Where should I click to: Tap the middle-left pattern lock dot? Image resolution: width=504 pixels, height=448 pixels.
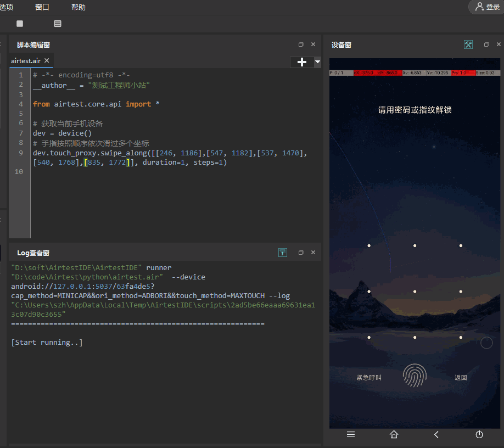coord(369,292)
